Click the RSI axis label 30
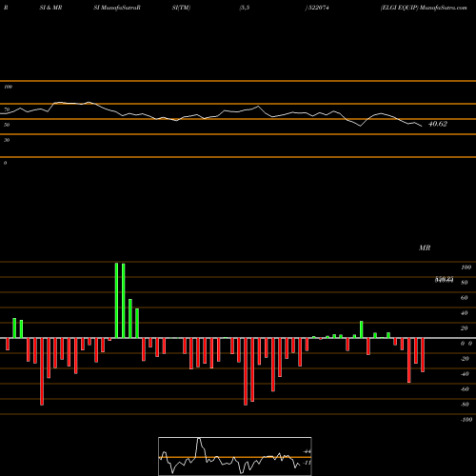The height and width of the screenshot is (476, 476). [7, 140]
